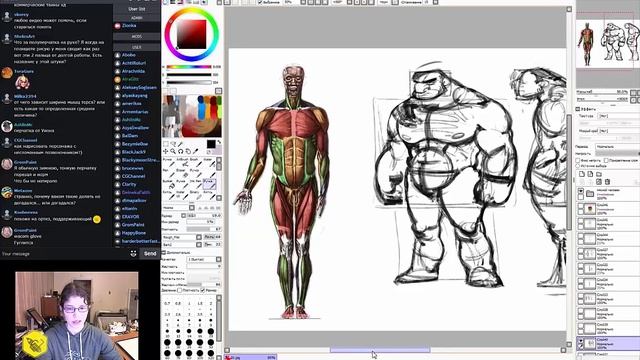Click the navigator preview thumbnail
Viewport: 640px width, 360px height.
pos(608,44)
